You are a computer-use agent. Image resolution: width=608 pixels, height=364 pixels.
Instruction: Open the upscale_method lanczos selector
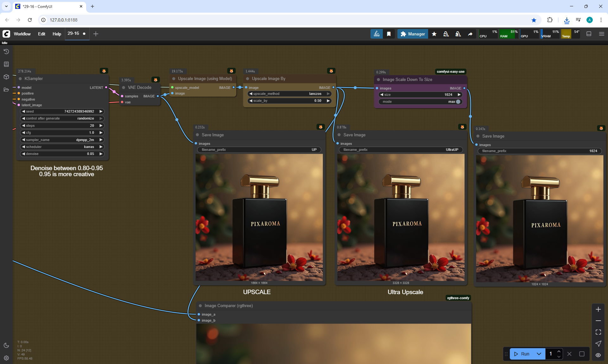click(x=289, y=94)
